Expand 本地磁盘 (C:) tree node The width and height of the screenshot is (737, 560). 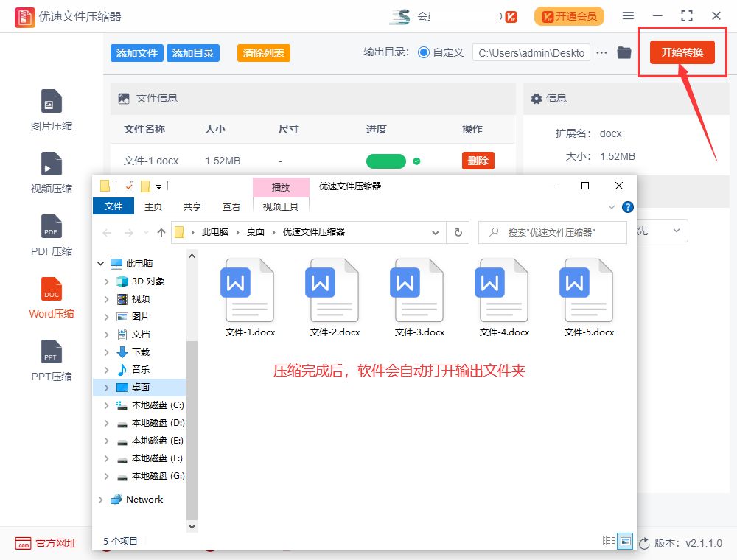[106, 405]
